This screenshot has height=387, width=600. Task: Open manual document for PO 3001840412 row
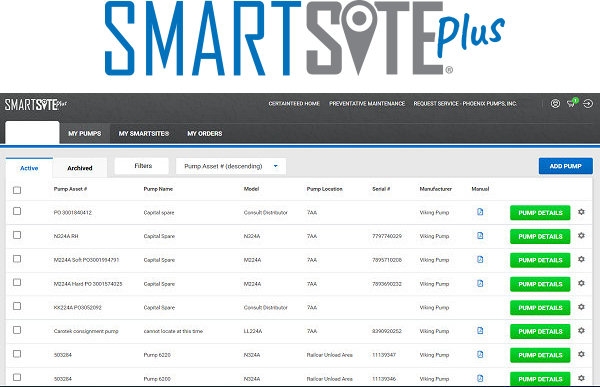pyautogui.click(x=480, y=212)
